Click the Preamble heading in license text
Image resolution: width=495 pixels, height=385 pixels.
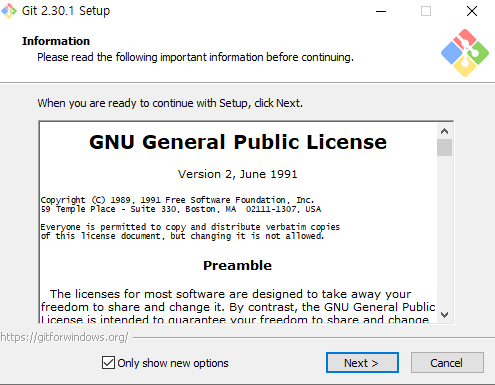(x=237, y=266)
